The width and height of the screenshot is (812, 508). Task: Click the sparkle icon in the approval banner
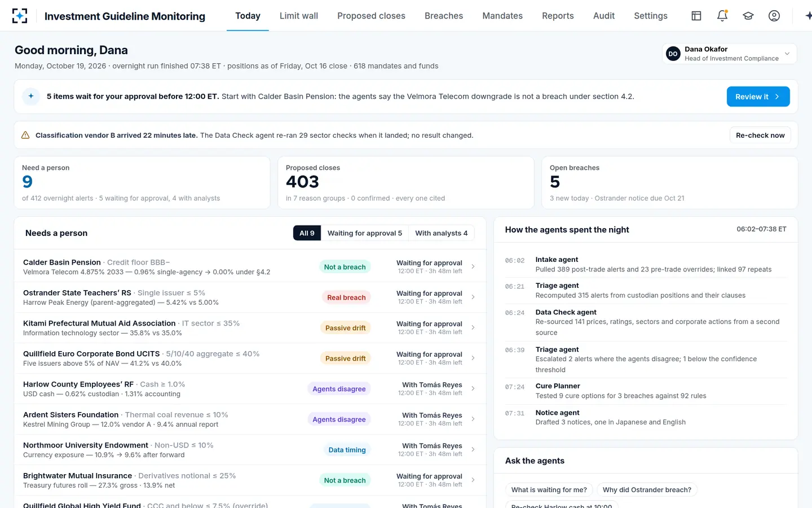tap(31, 97)
